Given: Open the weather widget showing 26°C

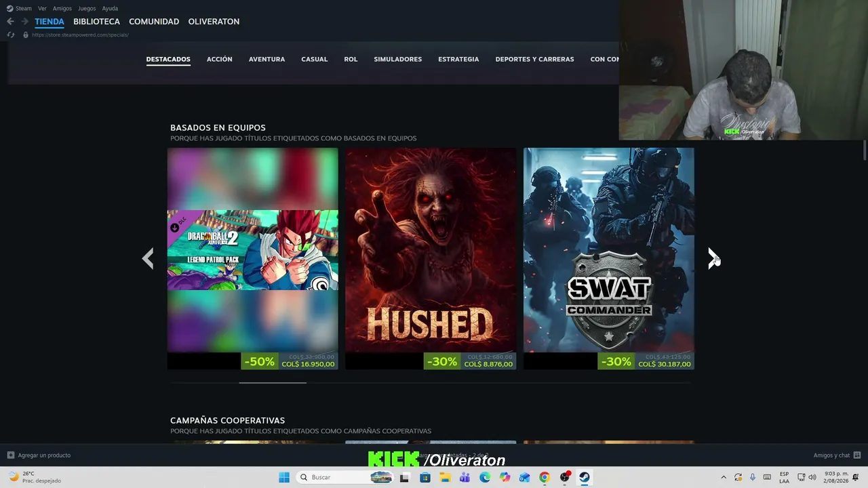Looking at the screenshot, I should click(34, 477).
